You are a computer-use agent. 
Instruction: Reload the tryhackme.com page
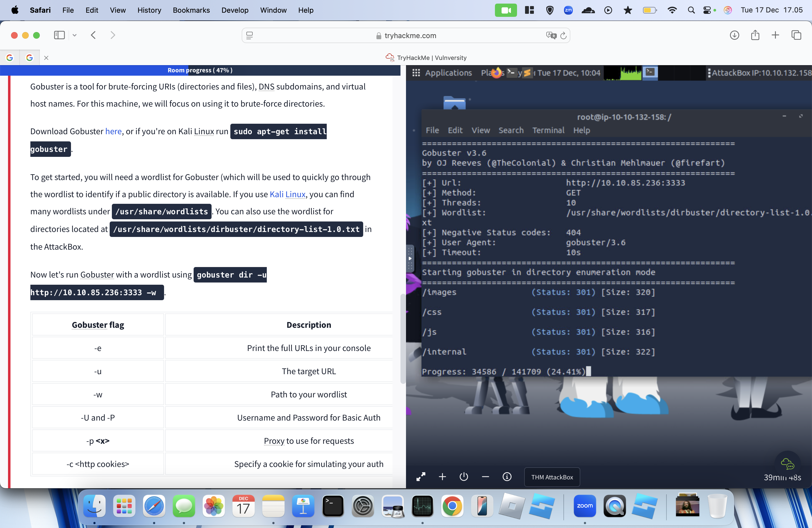coord(563,35)
